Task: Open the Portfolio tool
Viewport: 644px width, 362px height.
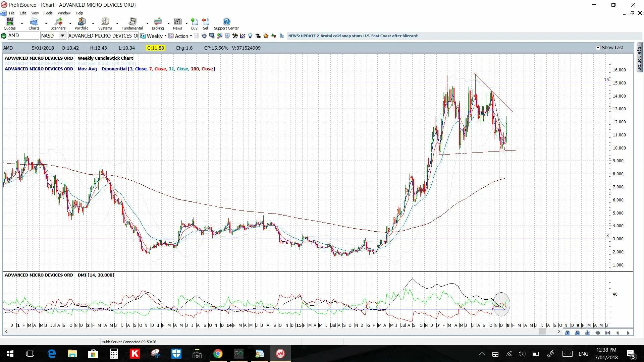Action: pyautogui.click(x=82, y=22)
